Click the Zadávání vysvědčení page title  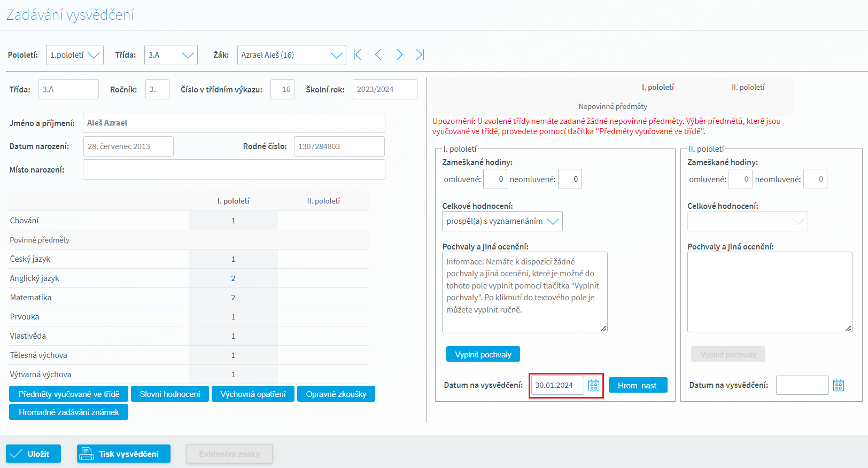tap(70, 15)
